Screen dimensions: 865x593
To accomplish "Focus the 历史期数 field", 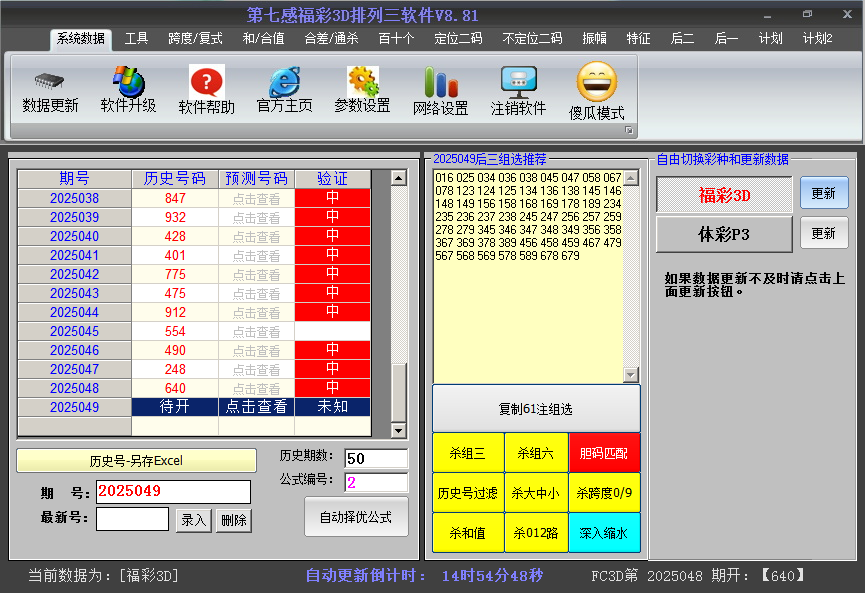I will (376, 458).
